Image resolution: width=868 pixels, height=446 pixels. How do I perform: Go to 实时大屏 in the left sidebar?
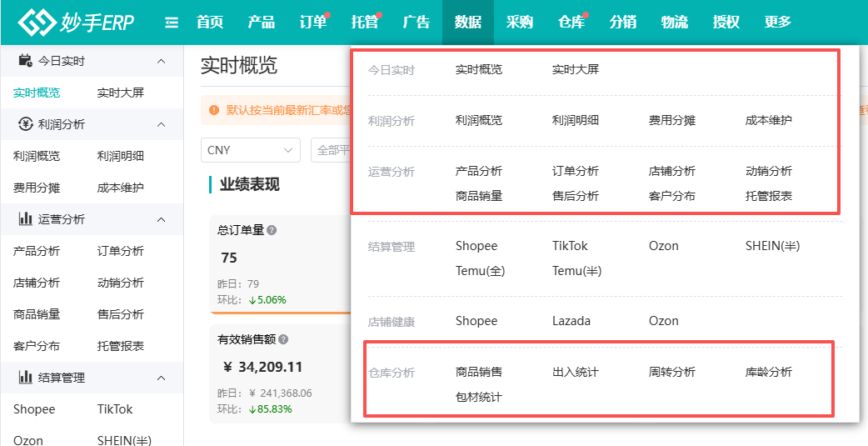[x=120, y=93]
